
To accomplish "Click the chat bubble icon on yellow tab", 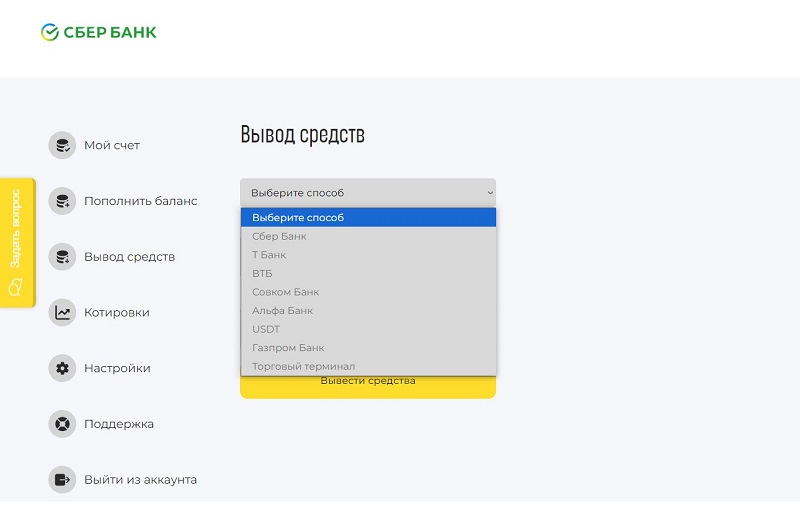I will pyautogui.click(x=15, y=287).
